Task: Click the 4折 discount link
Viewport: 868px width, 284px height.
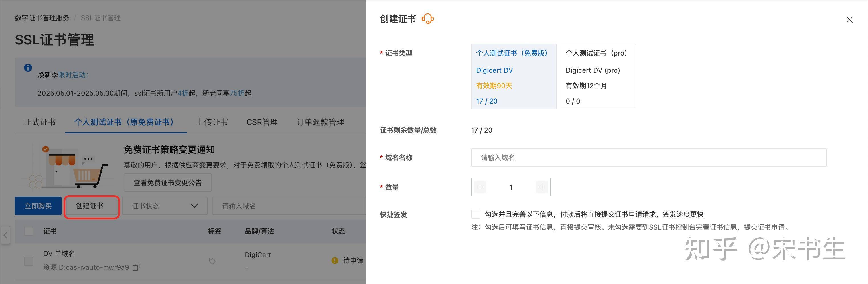Action: tap(183, 93)
